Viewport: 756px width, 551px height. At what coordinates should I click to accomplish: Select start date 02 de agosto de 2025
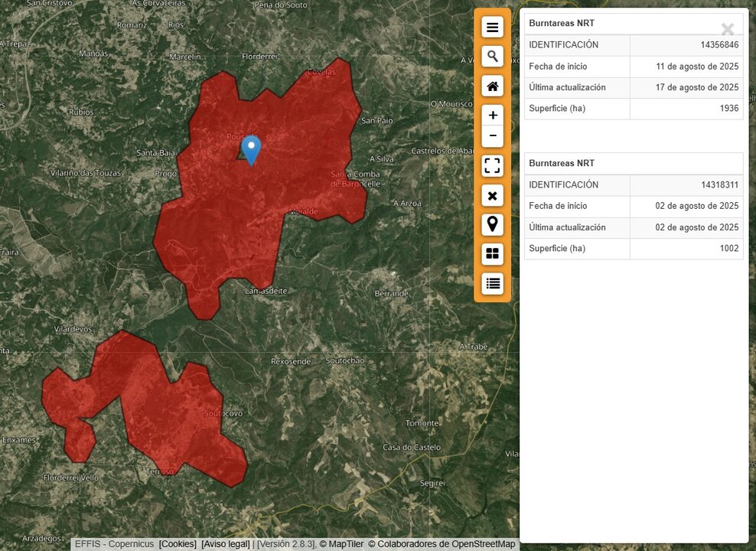pos(697,206)
